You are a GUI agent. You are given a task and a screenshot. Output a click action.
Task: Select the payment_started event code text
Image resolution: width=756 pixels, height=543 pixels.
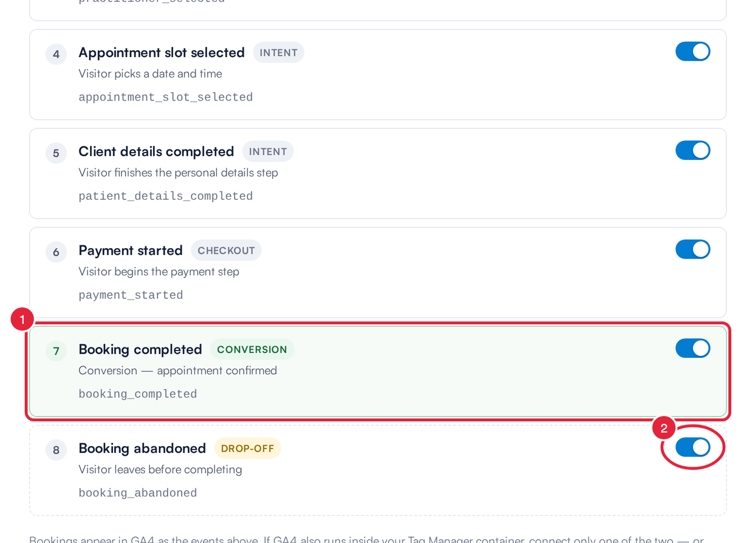click(131, 295)
